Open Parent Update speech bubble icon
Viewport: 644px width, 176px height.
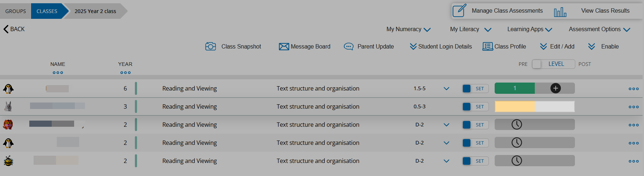pyautogui.click(x=349, y=46)
